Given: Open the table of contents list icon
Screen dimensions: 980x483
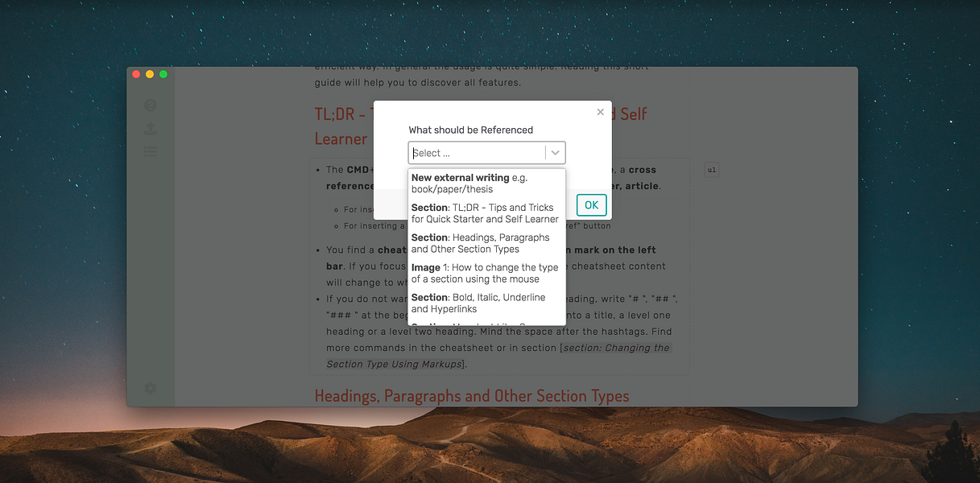Looking at the screenshot, I should [x=150, y=151].
